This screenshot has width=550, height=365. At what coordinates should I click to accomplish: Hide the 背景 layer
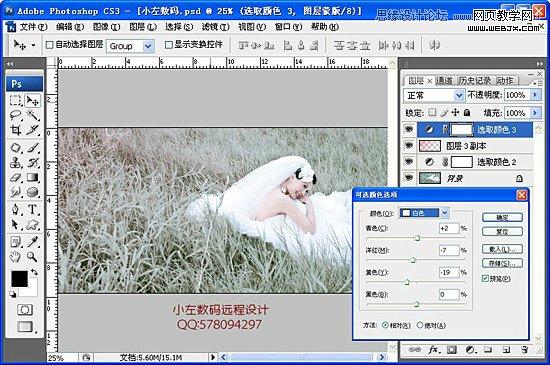[409, 178]
